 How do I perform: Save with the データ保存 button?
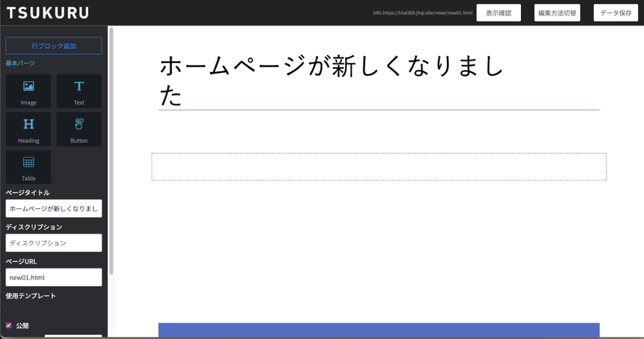click(616, 13)
